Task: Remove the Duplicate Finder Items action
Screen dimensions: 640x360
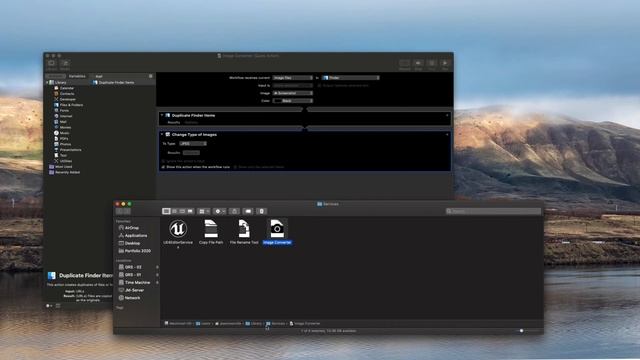Action: click(447, 116)
